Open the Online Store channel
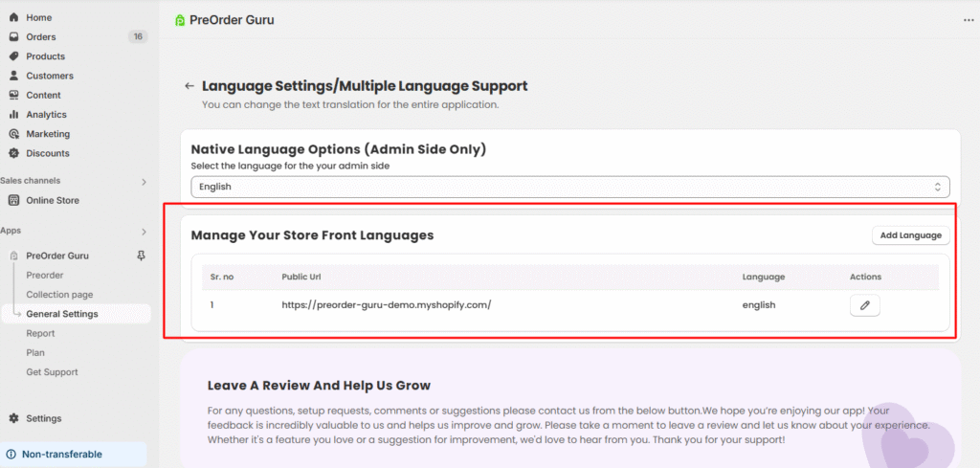This screenshot has width=980, height=468. click(x=53, y=201)
